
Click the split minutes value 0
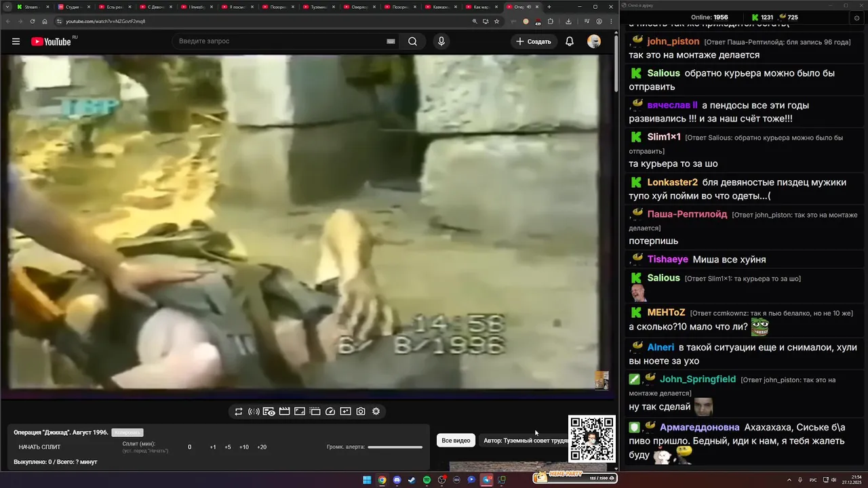click(190, 447)
